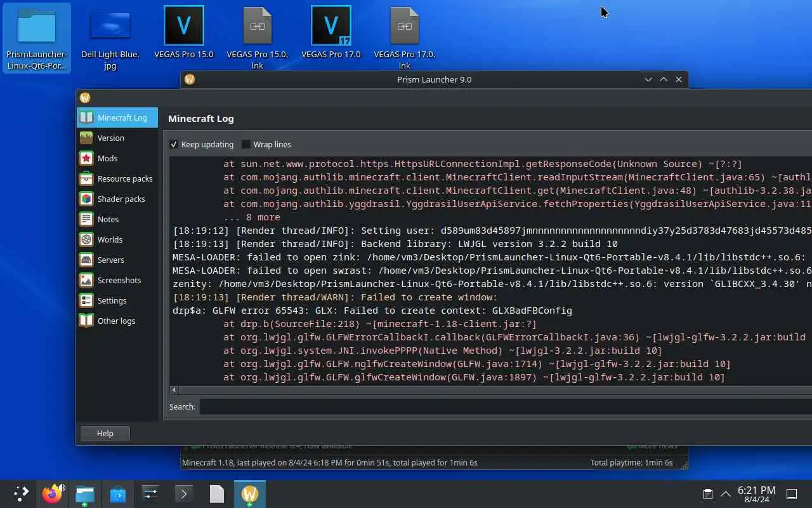The width and height of the screenshot is (812, 508).
Task: Click the show desktop button
Action: click(792, 493)
